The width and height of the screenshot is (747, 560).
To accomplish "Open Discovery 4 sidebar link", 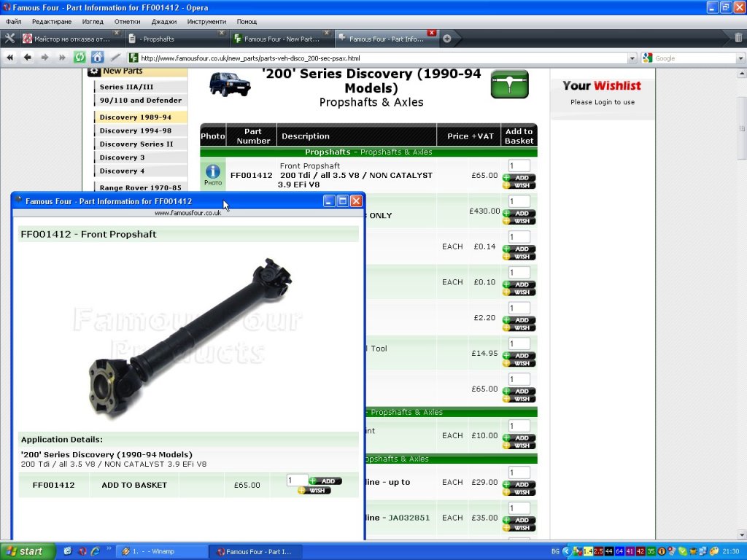I will click(x=141, y=171).
